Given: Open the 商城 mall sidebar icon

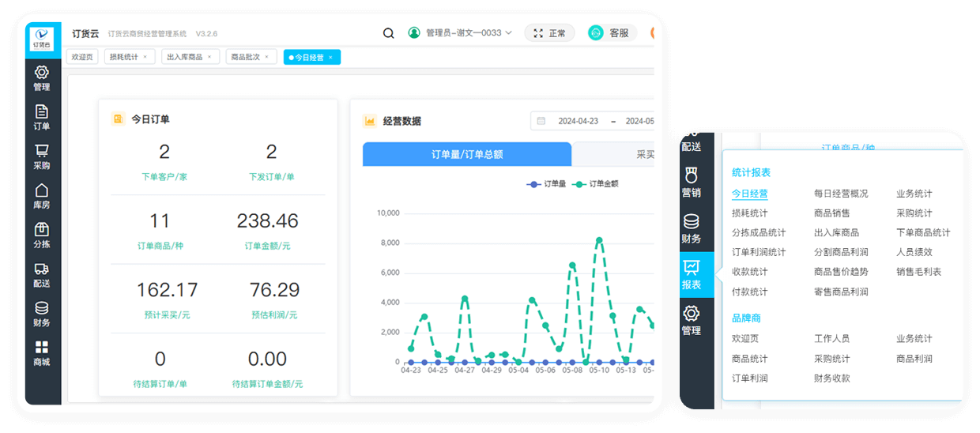Looking at the screenshot, I should coord(42,353).
